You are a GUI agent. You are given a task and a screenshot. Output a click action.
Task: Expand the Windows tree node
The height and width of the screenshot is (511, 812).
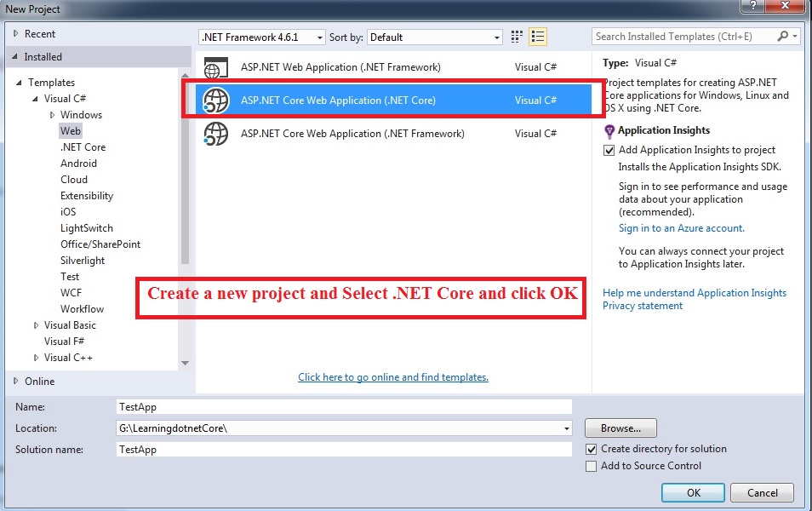click(52, 115)
